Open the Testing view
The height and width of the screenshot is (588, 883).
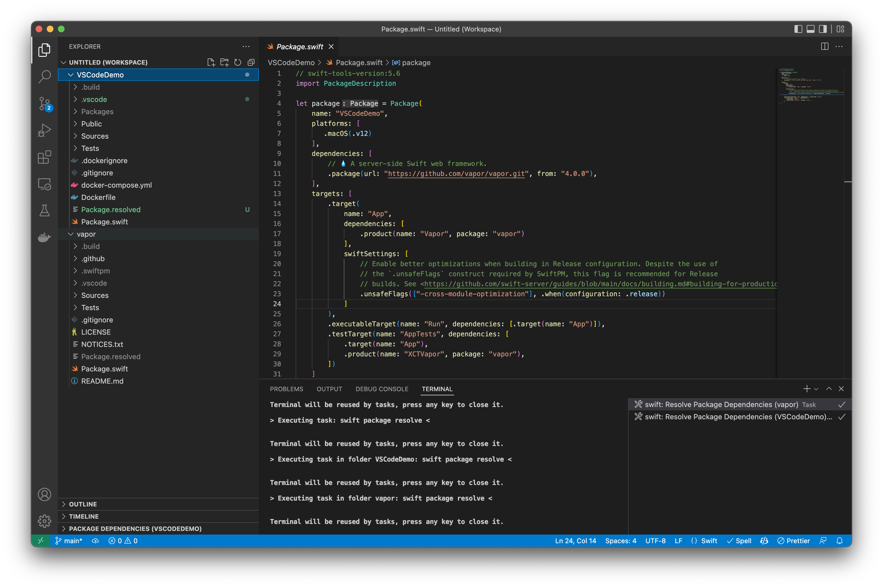point(44,211)
